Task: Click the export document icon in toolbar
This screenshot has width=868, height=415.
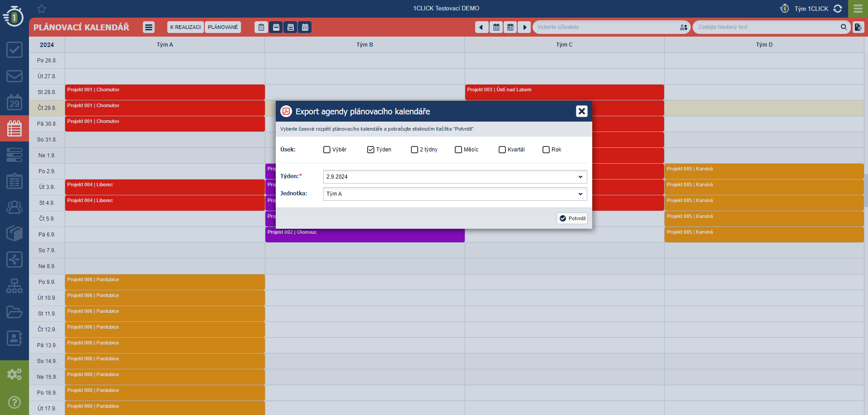Action: tap(858, 27)
